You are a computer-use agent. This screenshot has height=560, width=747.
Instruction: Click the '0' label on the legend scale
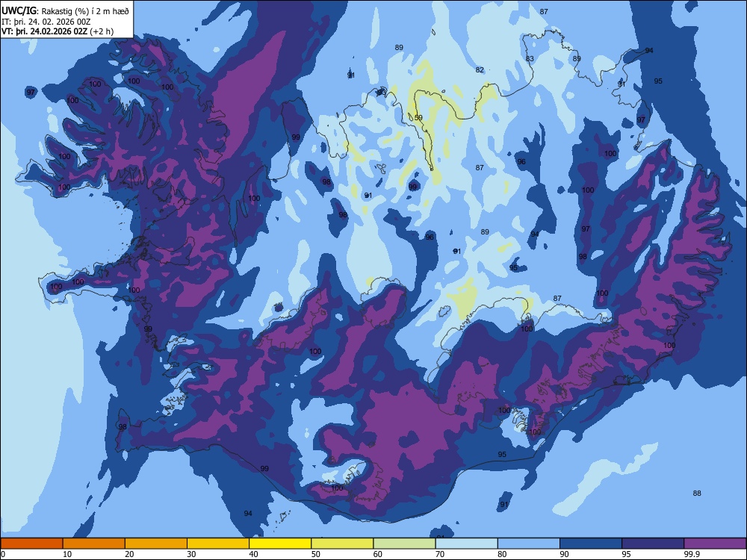tap(3, 554)
